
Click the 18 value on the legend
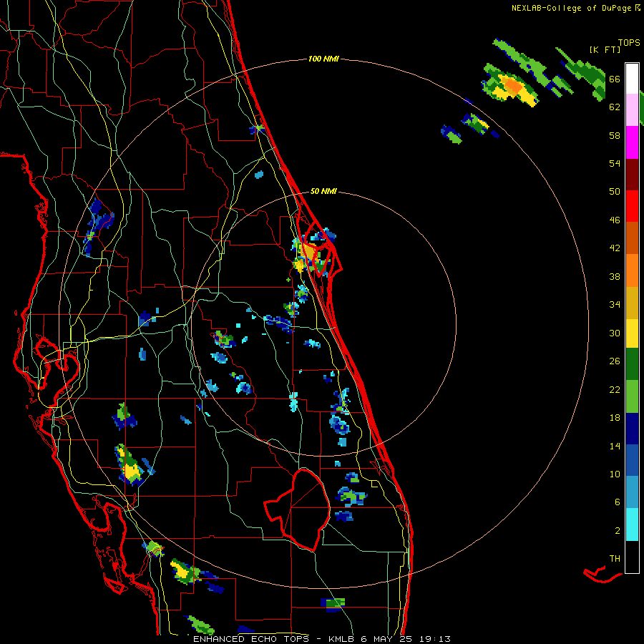[x=615, y=418]
